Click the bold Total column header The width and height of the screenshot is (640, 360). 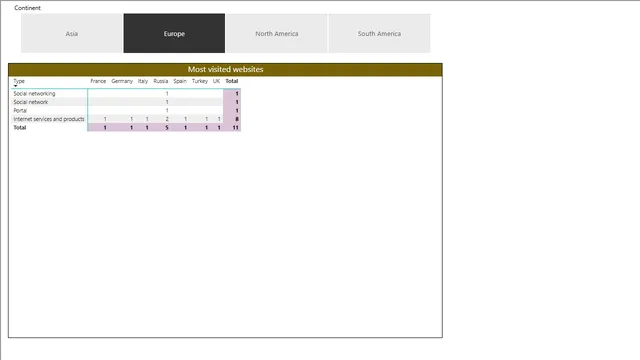[x=232, y=81]
